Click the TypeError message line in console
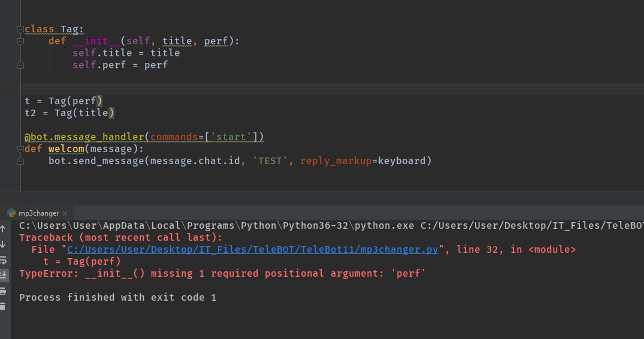The image size is (644, 339). (223, 274)
